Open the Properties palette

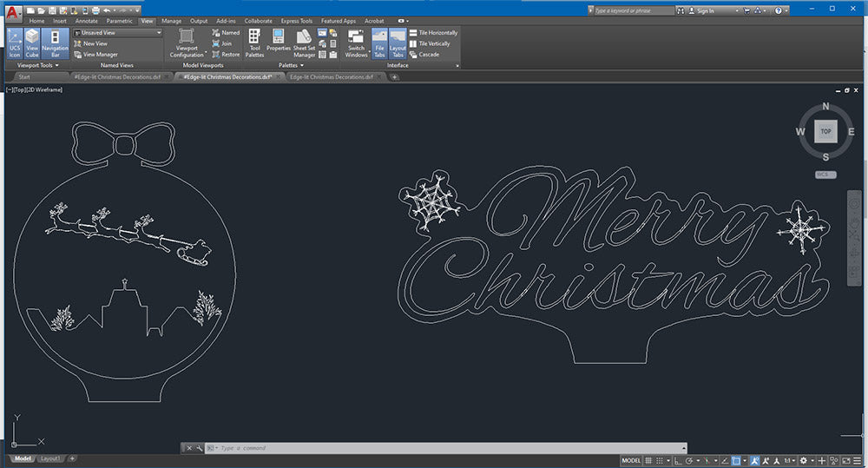[x=279, y=41]
